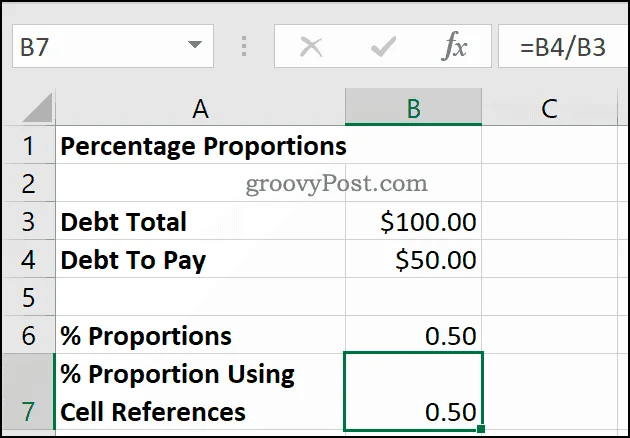Select the Percentage Proportions title cell
This screenshot has width=630, height=438.
click(200, 145)
